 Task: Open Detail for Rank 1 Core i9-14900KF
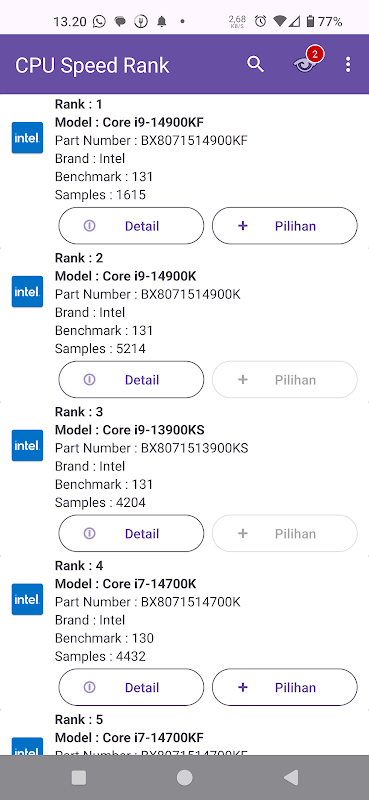pyautogui.click(x=131, y=226)
